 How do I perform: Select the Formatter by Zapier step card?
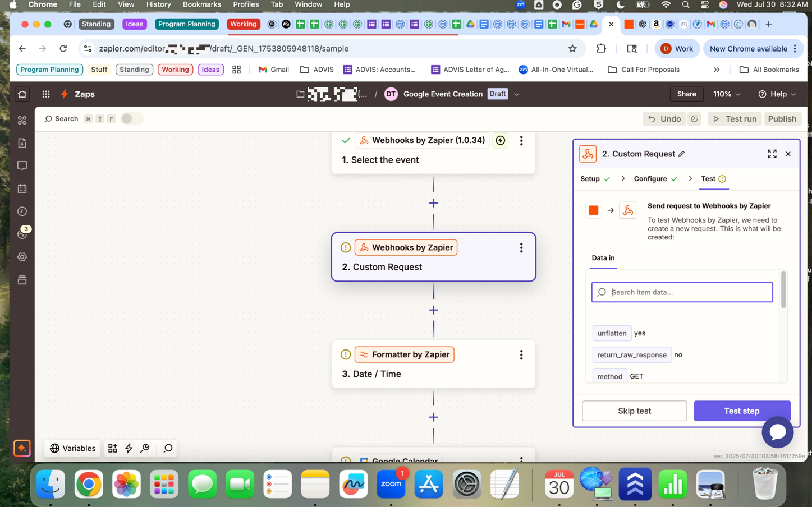click(x=433, y=365)
